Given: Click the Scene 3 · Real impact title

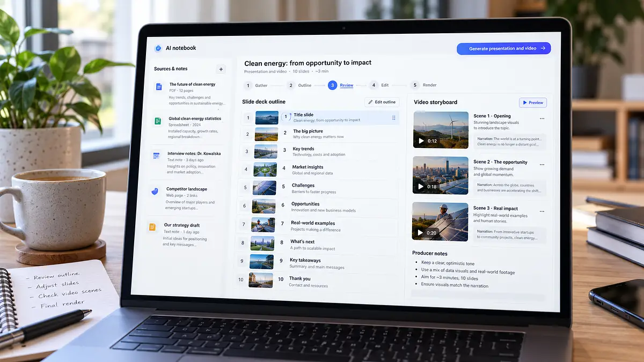Looking at the screenshot, I should pyautogui.click(x=495, y=208).
